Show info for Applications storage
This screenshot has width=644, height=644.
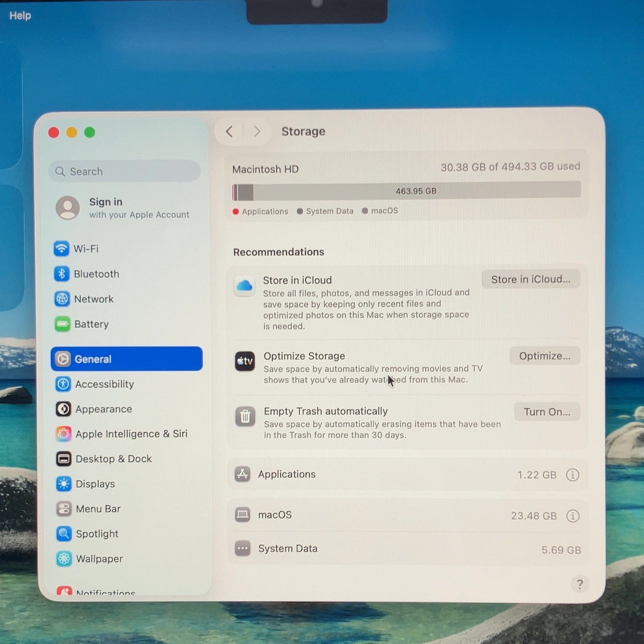click(x=573, y=475)
